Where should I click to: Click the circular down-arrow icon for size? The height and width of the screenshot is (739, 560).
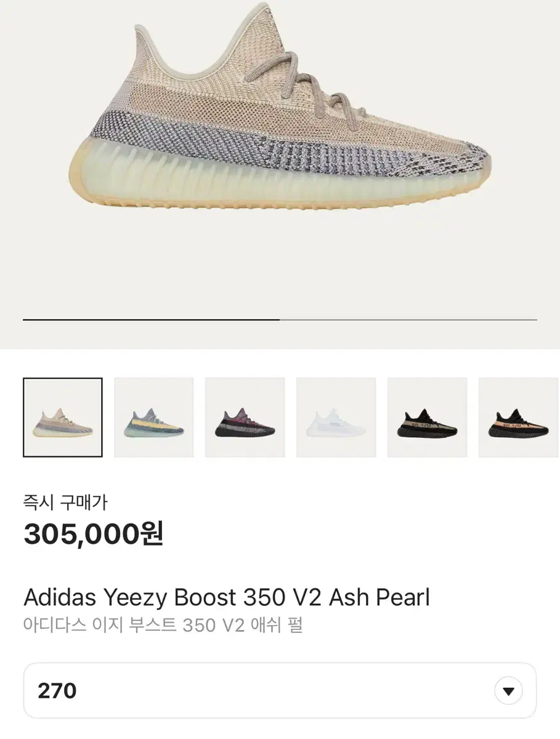pyautogui.click(x=508, y=691)
